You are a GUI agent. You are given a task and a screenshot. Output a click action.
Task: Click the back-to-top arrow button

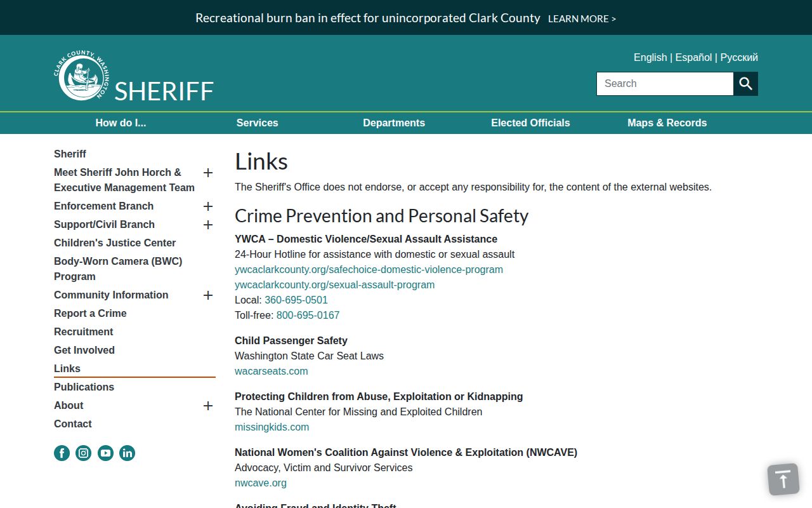(783, 479)
